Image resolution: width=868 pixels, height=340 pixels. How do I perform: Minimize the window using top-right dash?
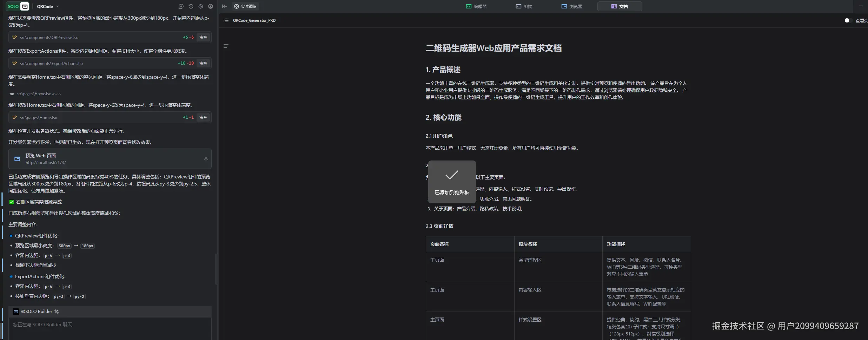coord(861,6)
